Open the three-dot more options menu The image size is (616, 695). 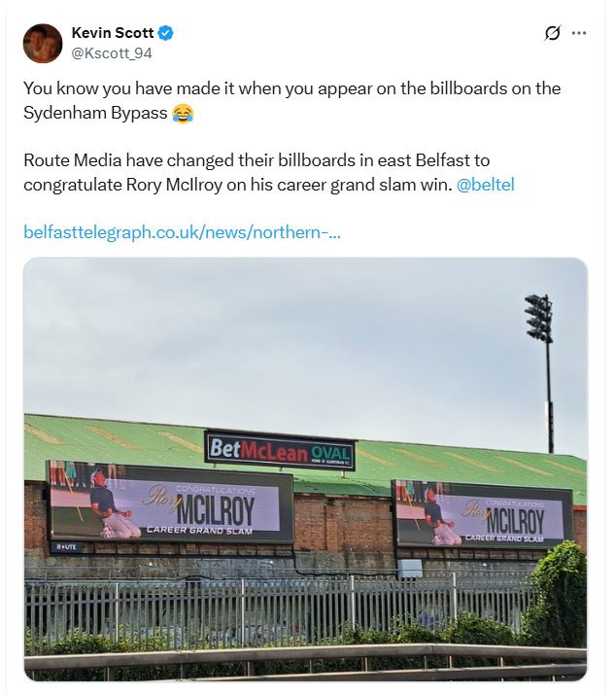click(x=579, y=33)
